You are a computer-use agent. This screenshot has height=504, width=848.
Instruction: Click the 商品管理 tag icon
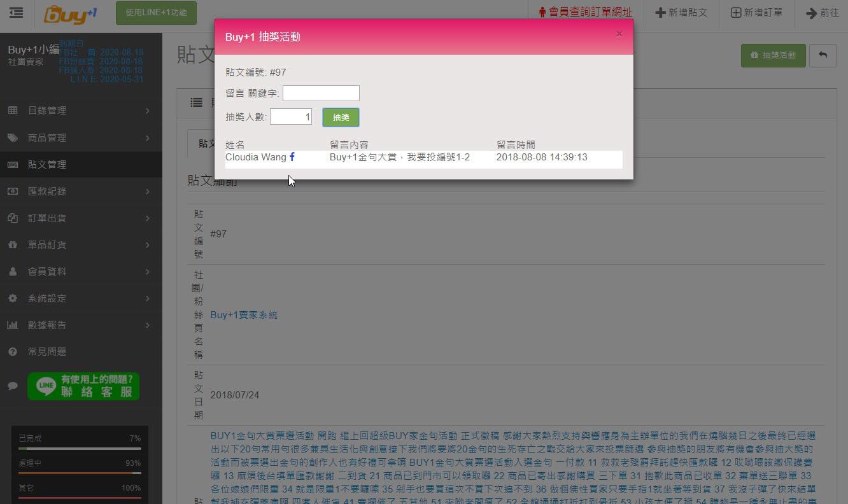pyautogui.click(x=13, y=137)
